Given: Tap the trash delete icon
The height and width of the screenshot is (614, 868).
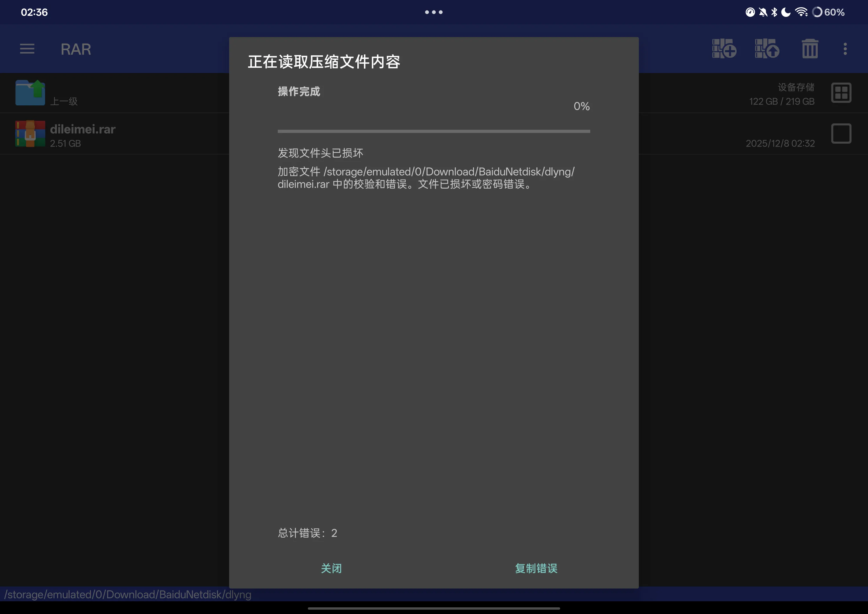Looking at the screenshot, I should tap(810, 49).
